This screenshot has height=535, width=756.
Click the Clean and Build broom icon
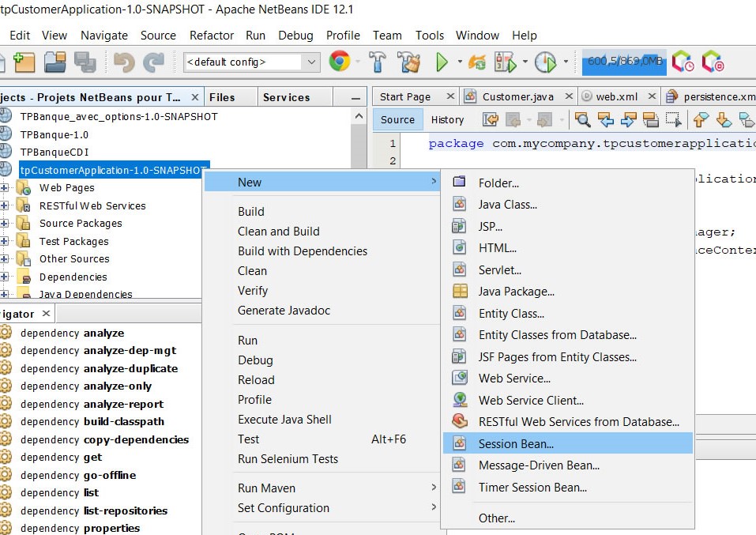point(408,62)
